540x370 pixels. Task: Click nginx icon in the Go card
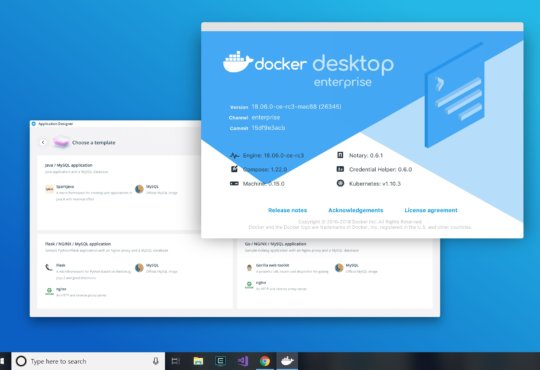(x=249, y=285)
